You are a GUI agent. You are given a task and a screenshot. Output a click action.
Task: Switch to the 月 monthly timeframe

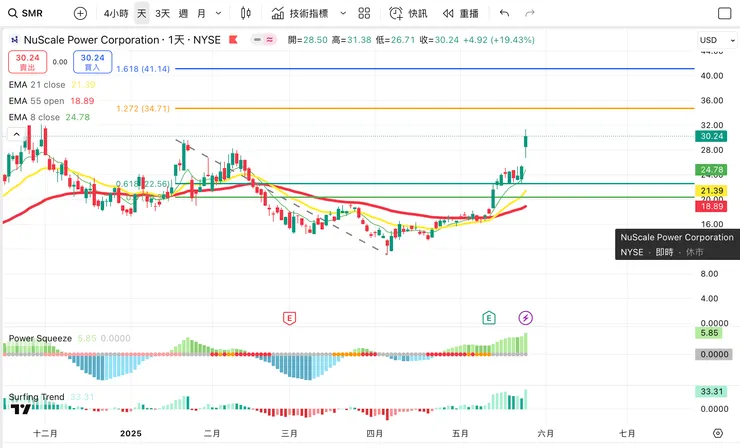coord(201,13)
